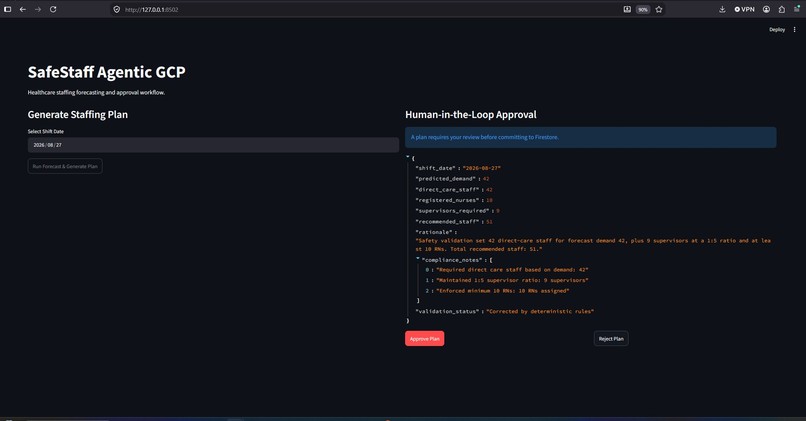Open the sidebar panel icon at far left
The height and width of the screenshot is (421, 806).
8,9
